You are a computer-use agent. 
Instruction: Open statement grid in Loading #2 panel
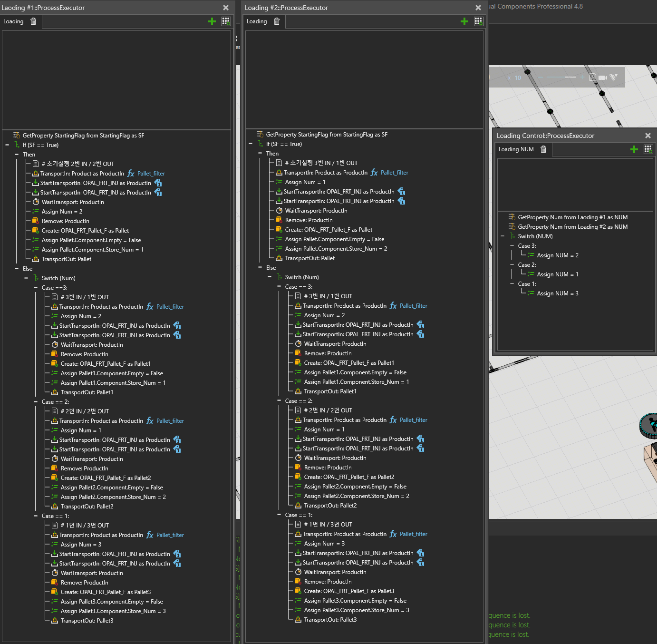point(478,21)
